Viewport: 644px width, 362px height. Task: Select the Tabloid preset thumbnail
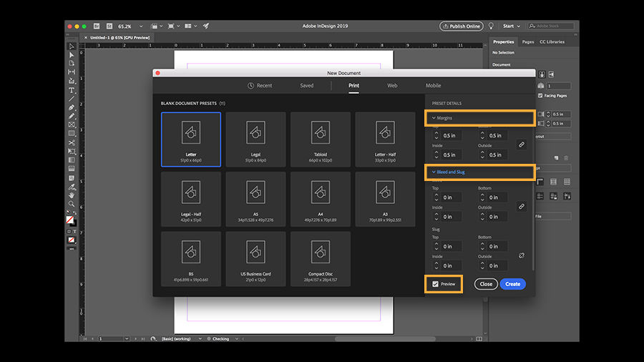pos(321,140)
